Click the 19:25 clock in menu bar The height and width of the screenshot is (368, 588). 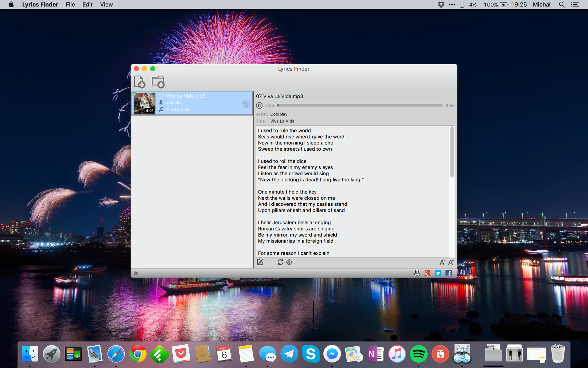(519, 4)
